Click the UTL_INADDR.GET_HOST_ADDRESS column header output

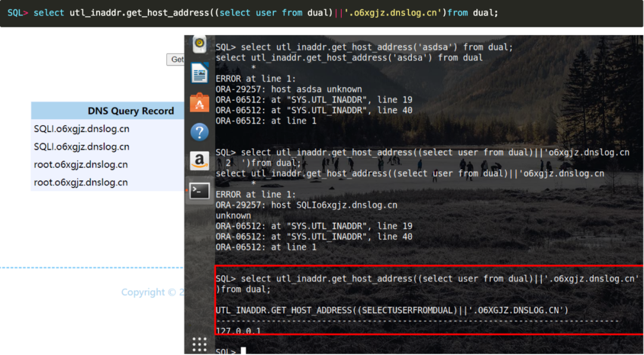pyautogui.click(x=392, y=310)
